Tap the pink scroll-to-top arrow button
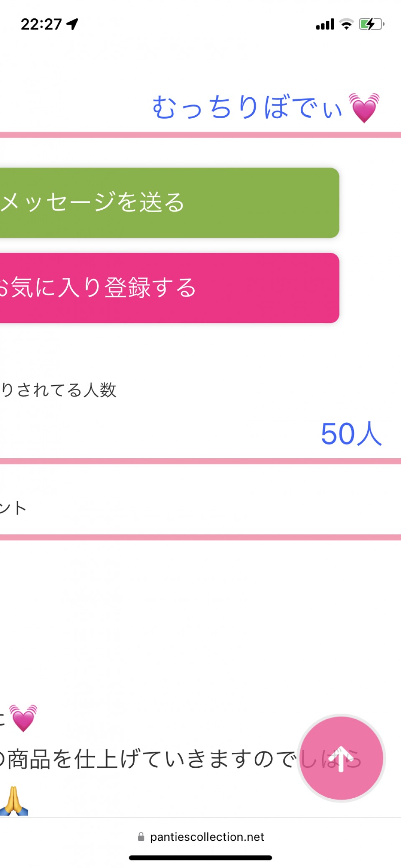Image resolution: width=401 pixels, height=868 pixels. pos(341,758)
